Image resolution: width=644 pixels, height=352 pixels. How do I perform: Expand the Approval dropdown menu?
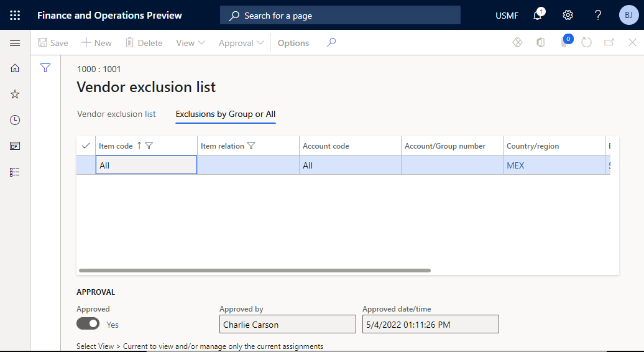(x=241, y=43)
